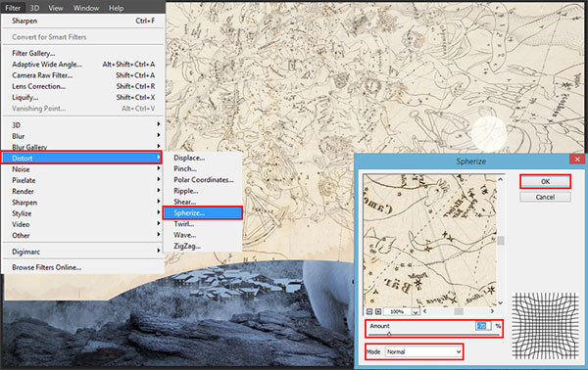
Task: Expand the Blur submenu
Action: point(83,136)
